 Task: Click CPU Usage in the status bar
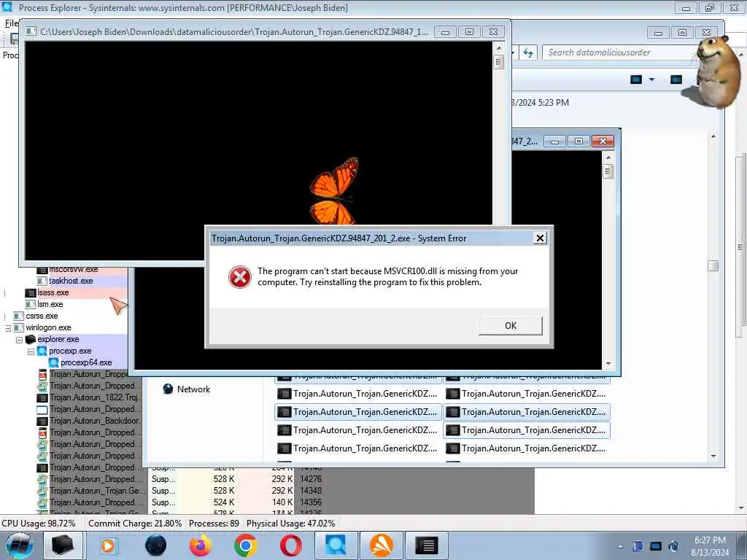click(39, 524)
